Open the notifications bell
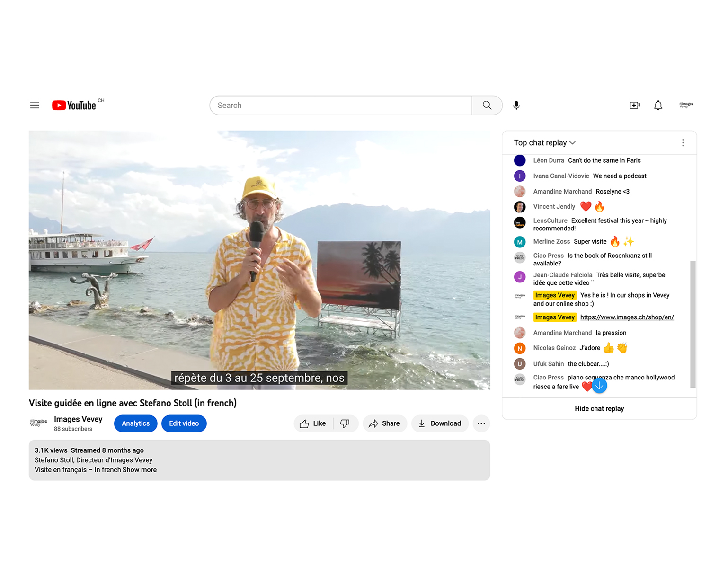Screen dimensions: 728x582 click(658, 105)
